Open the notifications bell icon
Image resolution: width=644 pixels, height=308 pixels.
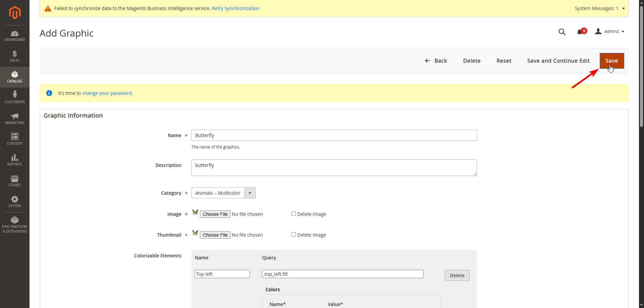pyautogui.click(x=580, y=32)
